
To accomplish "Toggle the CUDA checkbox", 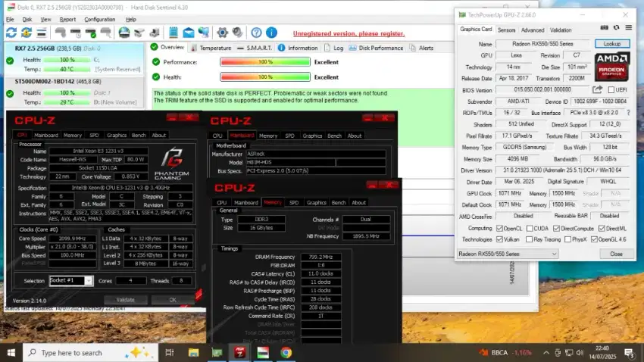I will coord(530,229).
